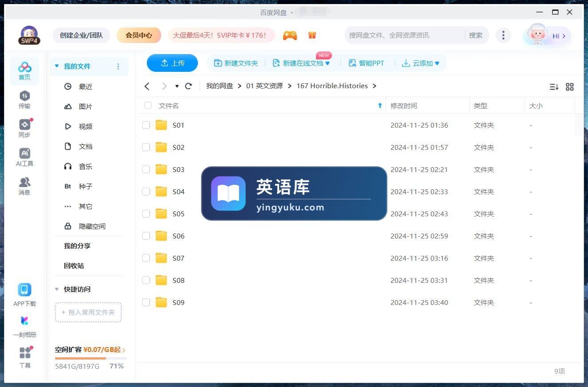Check the box for folder S07
The width and height of the screenshot is (588, 387).
146,258
